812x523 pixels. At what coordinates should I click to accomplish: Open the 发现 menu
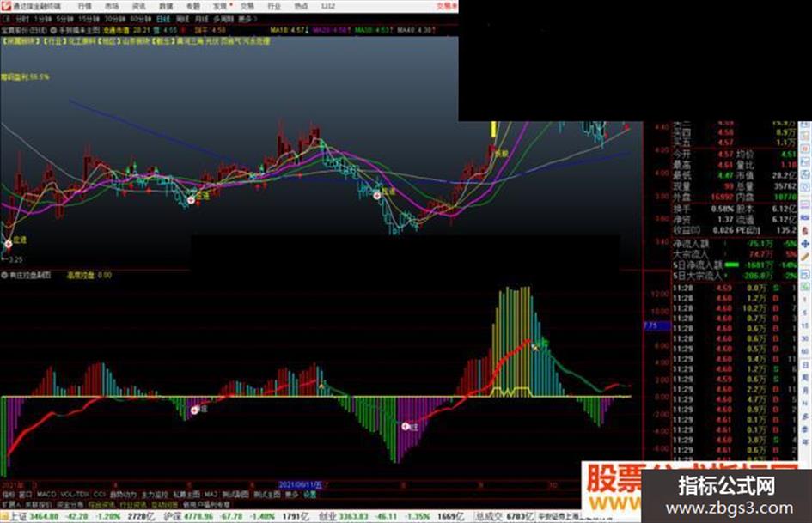(220, 6)
